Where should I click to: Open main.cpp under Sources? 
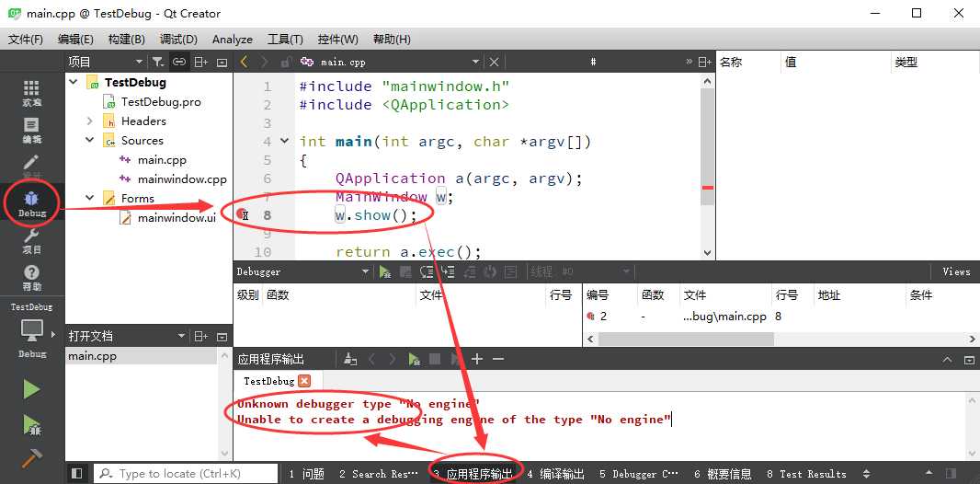click(162, 159)
